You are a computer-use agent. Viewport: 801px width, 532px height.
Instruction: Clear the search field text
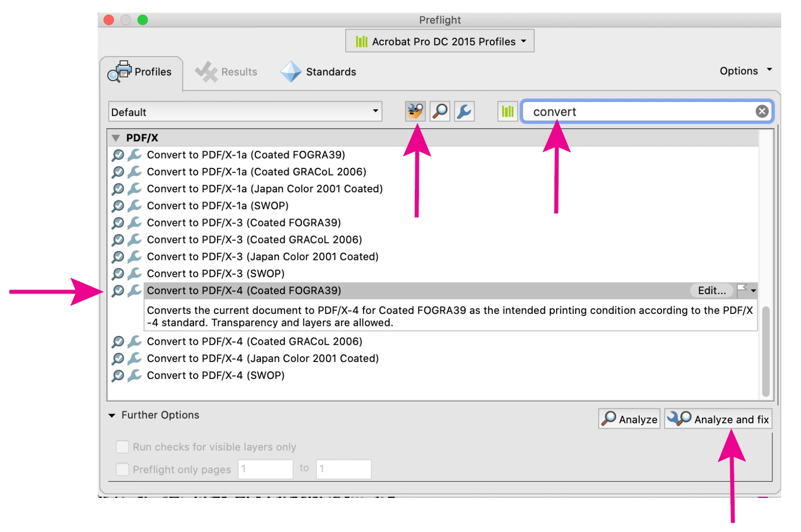click(x=762, y=112)
